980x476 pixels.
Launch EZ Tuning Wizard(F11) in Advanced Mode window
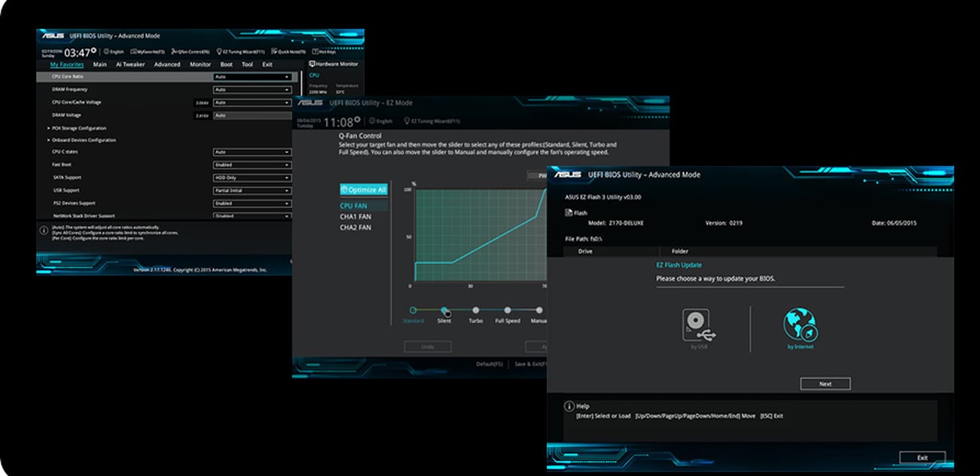(x=240, y=52)
